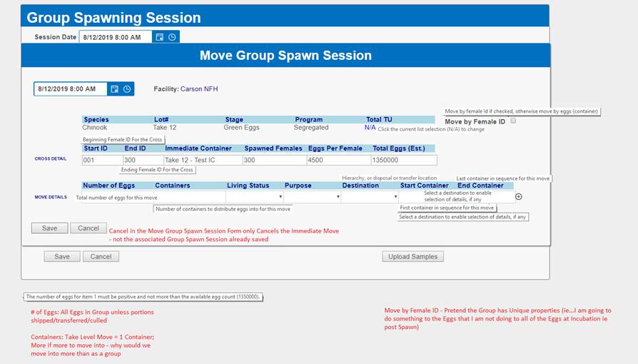Open calendar picker beside Session Date field
Image resolution: width=638 pixels, height=364 pixels.
(x=160, y=37)
